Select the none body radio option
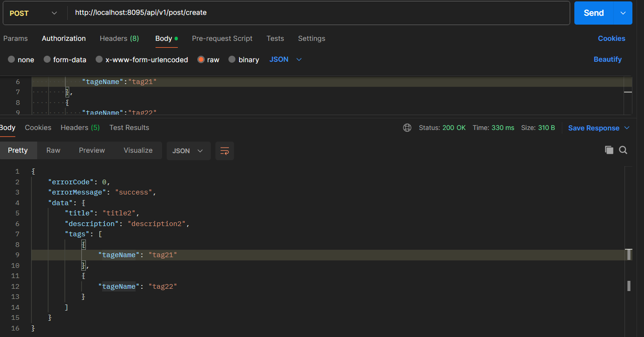The image size is (644, 337). (x=12, y=59)
